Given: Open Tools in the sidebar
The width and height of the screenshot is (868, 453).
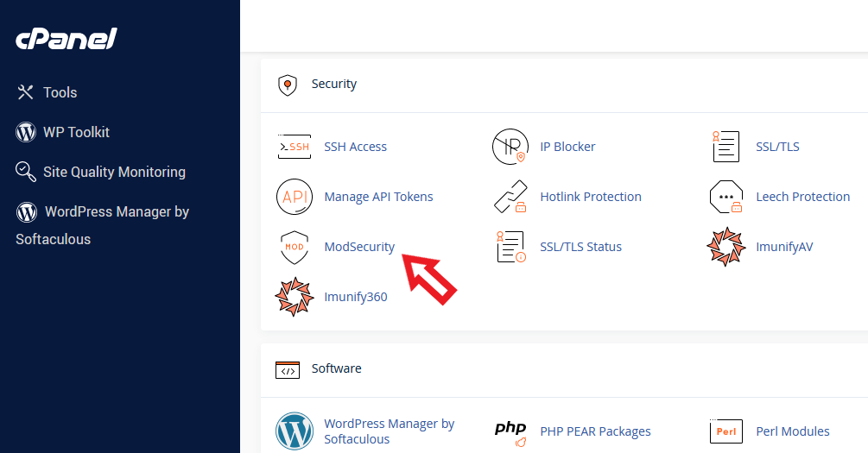Looking at the screenshot, I should [x=60, y=92].
